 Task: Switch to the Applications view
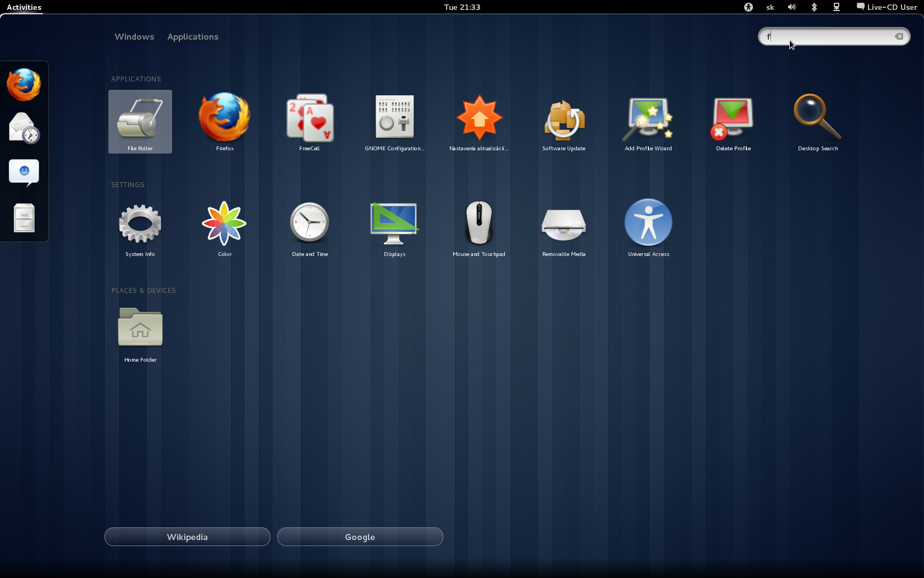pyautogui.click(x=193, y=36)
